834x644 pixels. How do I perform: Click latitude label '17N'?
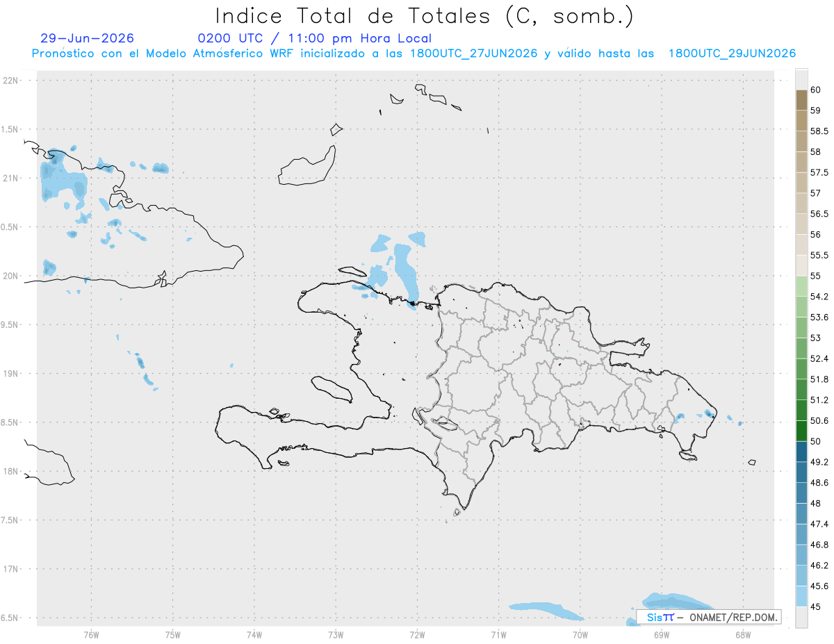[12, 569]
